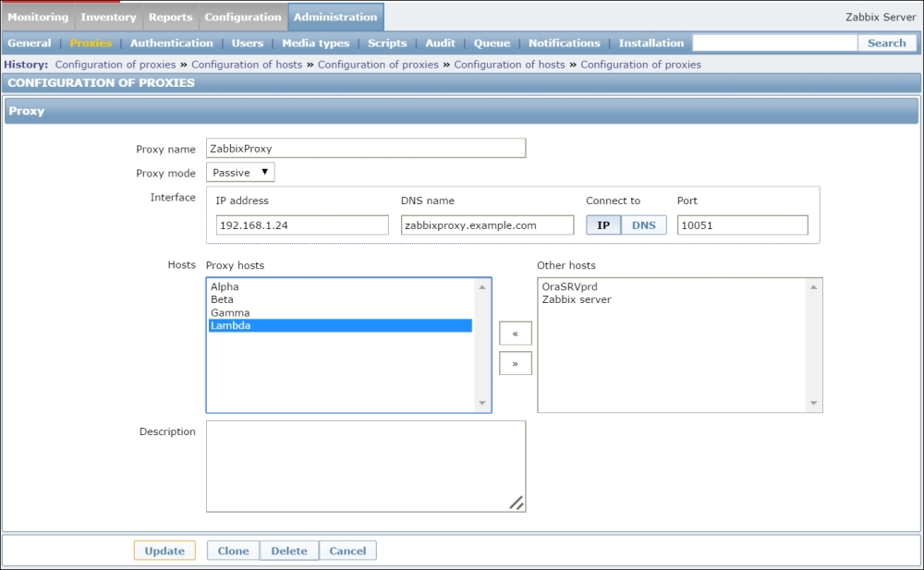Cancel the proxy editing
This screenshot has width=924, height=570.
pyautogui.click(x=347, y=551)
